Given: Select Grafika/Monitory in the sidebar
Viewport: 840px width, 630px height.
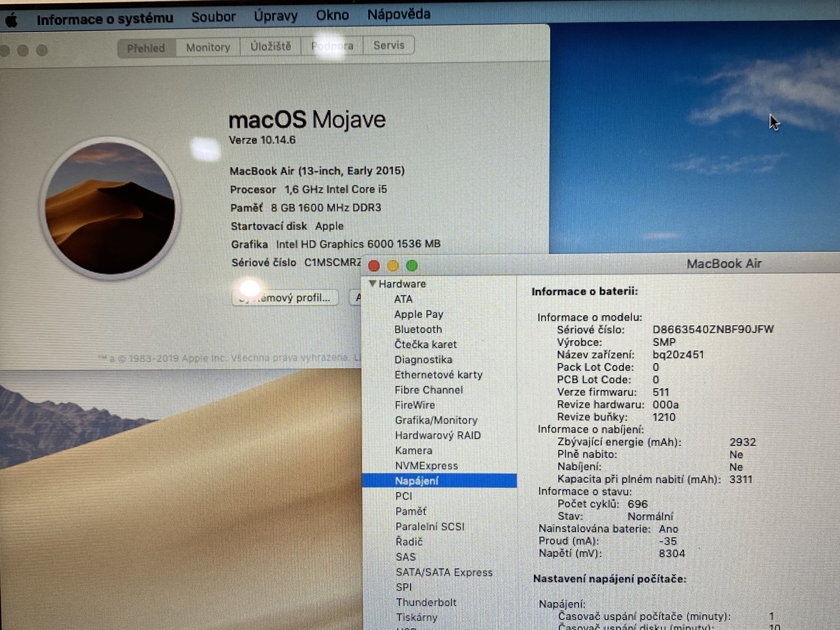Looking at the screenshot, I should point(436,420).
